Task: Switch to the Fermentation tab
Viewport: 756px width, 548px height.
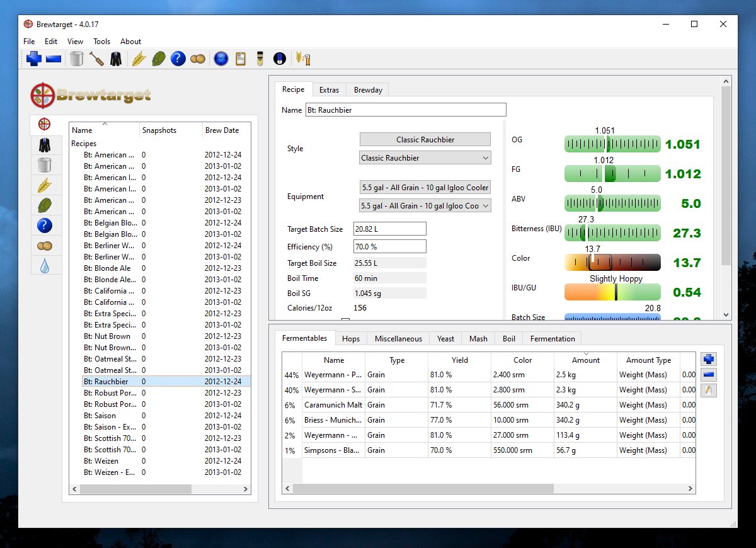Action: pyautogui.click(x=553, y=339)
